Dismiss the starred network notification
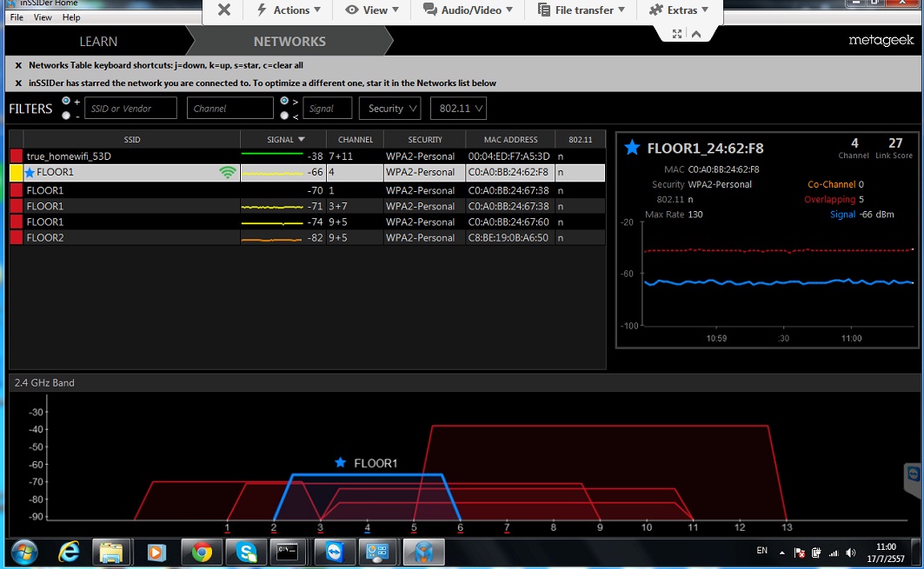924x569 pixels. coord(18,83)
